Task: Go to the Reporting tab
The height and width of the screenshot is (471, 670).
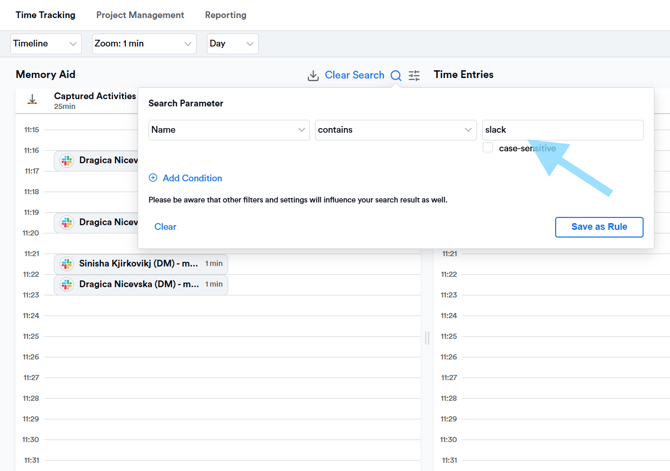Action: pos(226,15)
